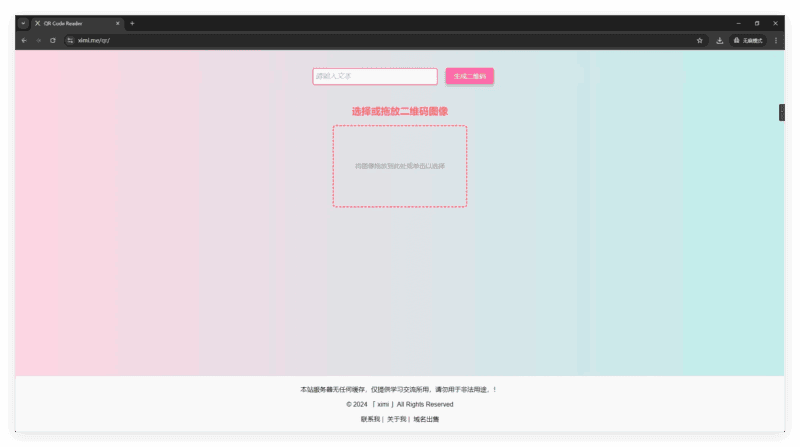Restore down the browser window

click(757, 23)
